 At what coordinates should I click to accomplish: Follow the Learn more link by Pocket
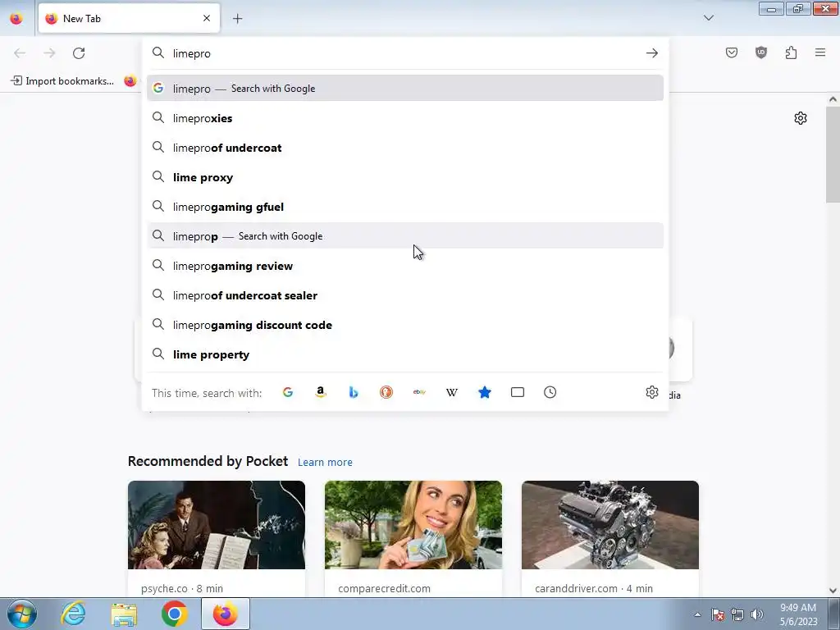[x=325, y=463]
